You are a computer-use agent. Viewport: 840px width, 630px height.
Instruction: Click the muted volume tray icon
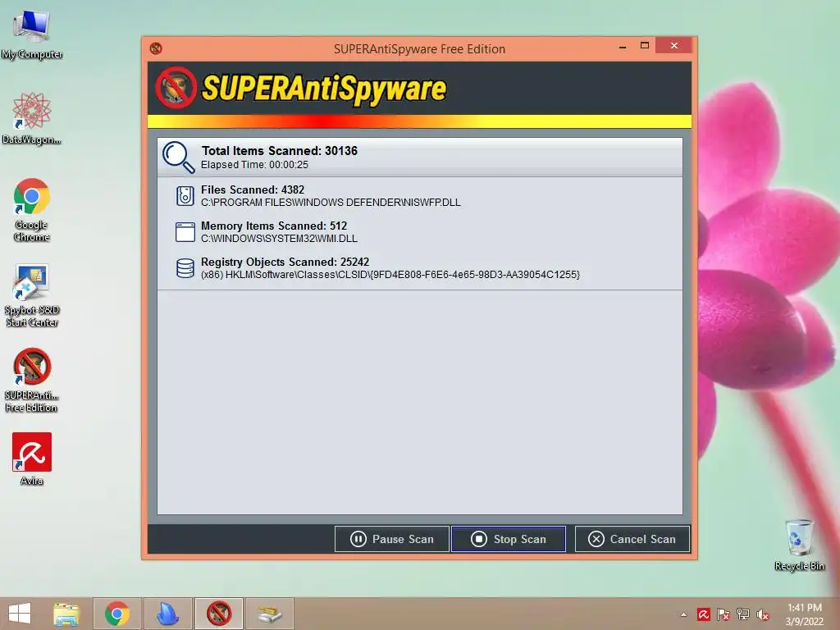763,614
